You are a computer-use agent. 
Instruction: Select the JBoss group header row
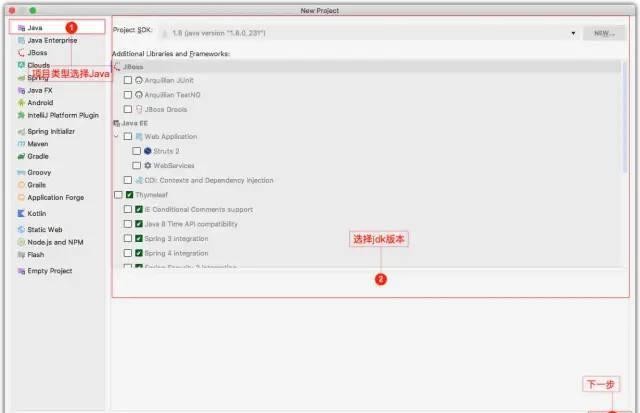point(367,67)
